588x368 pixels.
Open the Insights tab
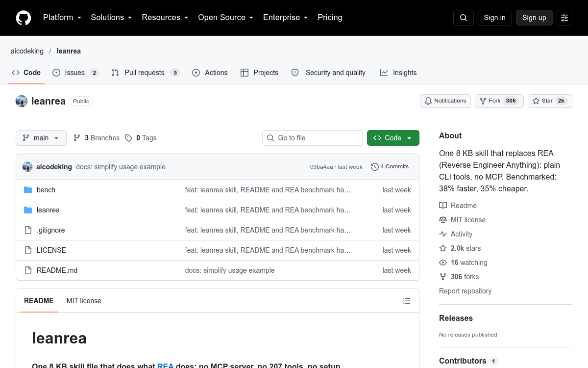click(398, 73)
